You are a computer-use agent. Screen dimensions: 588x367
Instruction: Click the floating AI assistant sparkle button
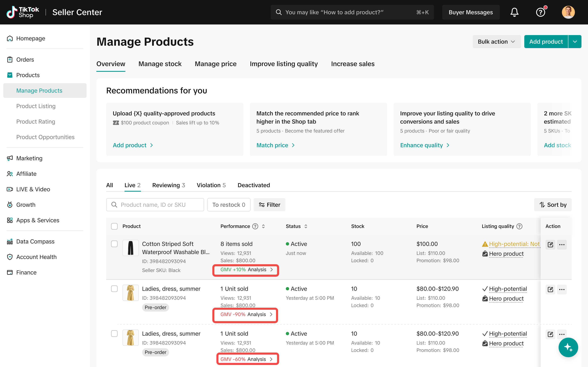pyautogui.click(x=568, y=347)
